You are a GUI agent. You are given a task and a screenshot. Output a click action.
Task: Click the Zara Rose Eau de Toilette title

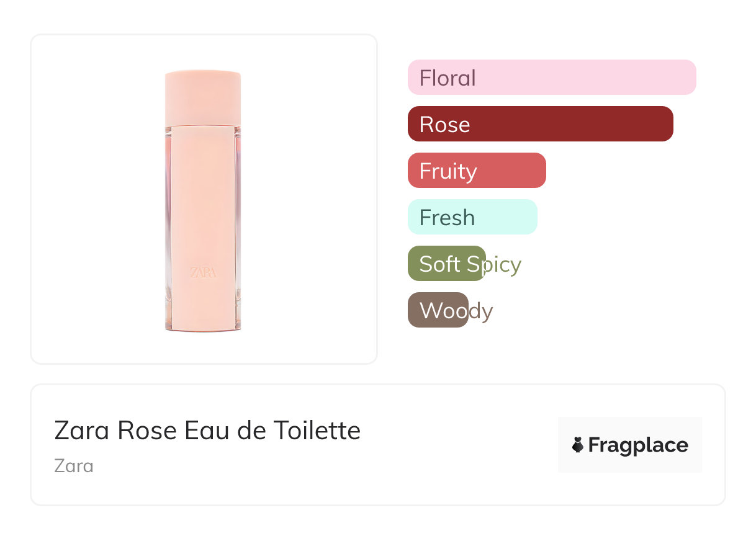(x=207, y=431)
